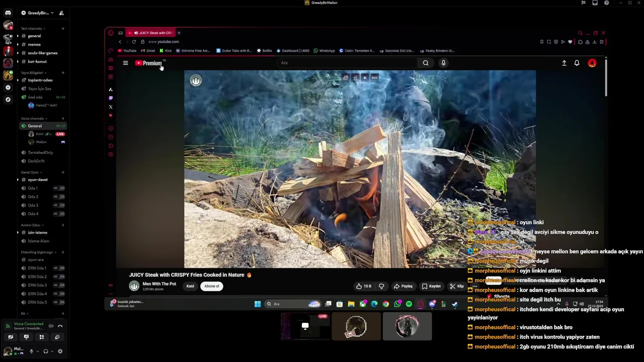
Task: Open the Peaky Blinders bookmark
Action: click(437, 50)
